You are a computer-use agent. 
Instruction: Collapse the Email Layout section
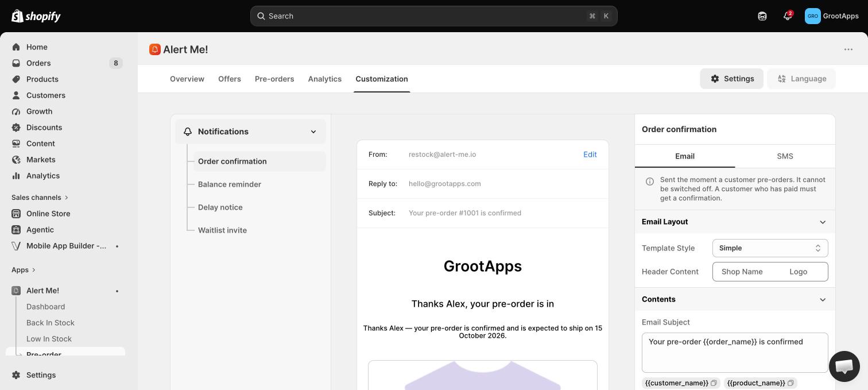pos(823,222)
